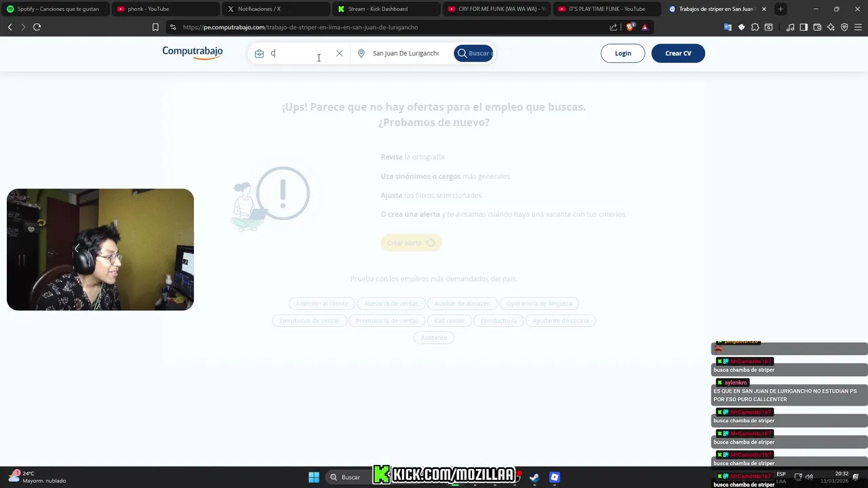Viewport: 868px width, 488px height.
Task: Click the Crear alerta button
Action: point(411,243)
